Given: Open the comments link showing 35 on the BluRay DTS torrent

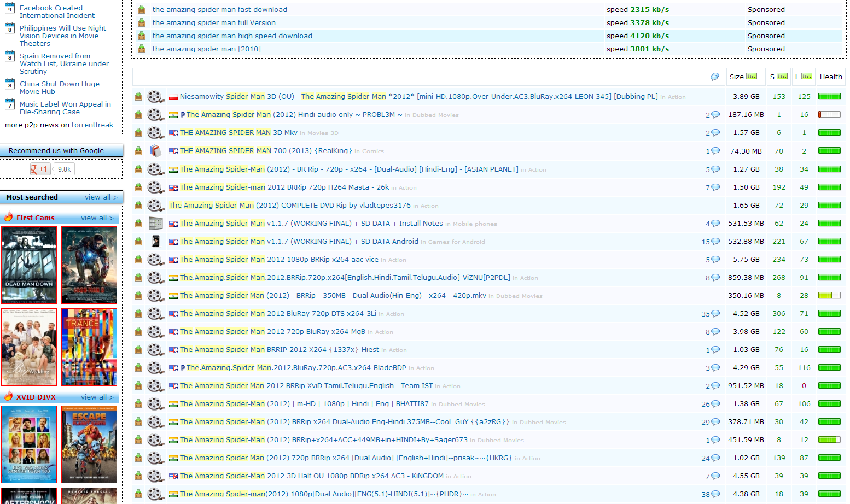Looking at the screenshot, I should [710, 313].
